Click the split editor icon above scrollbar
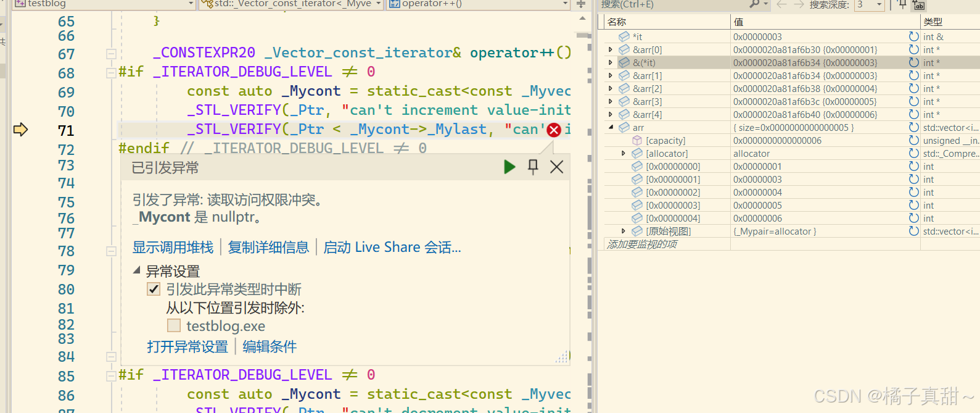 point(581,4)
